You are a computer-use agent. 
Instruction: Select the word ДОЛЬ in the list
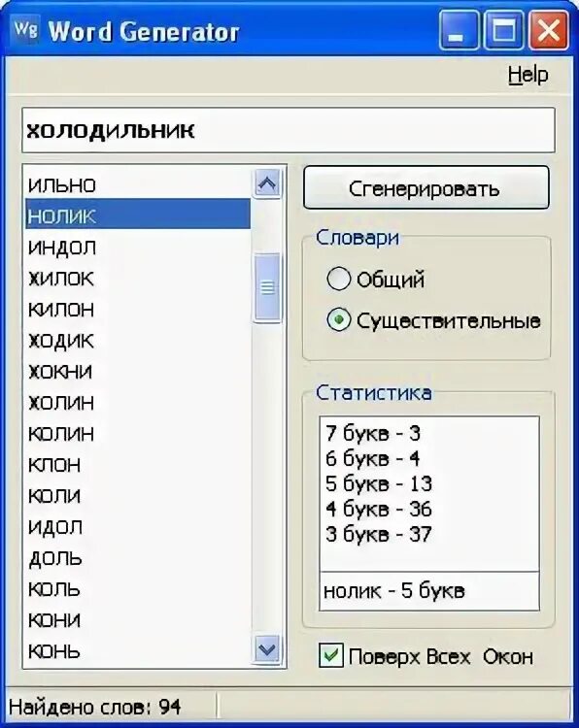point(138,558)
